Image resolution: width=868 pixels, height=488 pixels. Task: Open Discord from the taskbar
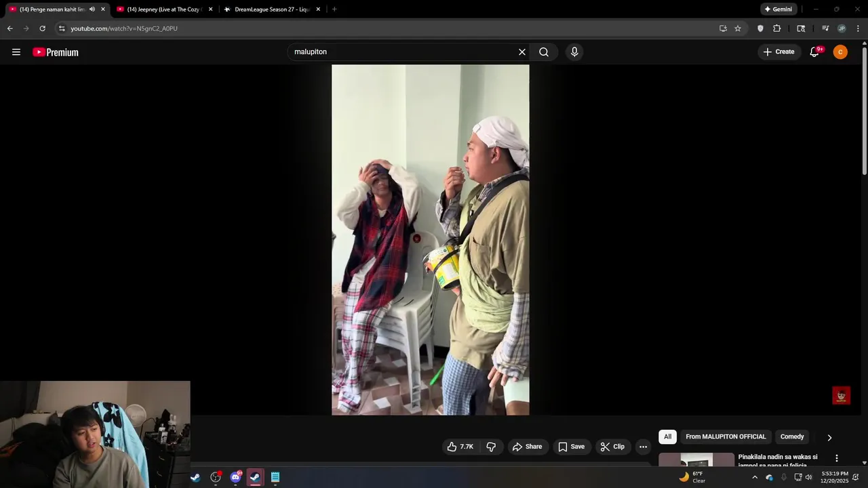(x=235, y=477)
